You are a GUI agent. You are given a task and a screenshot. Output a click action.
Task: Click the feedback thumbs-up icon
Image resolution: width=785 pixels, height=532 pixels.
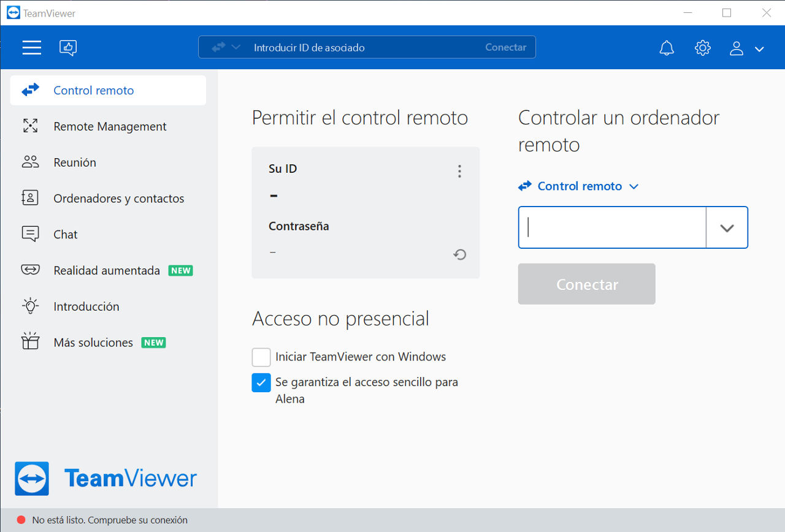(x=68, y=47)
